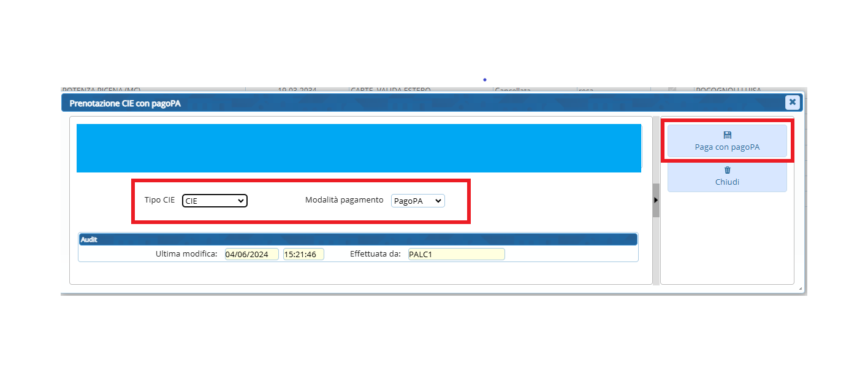Select the 15:21:46 time field
Image resolution: width=868 pixels, height=383 pixels.
303,254
